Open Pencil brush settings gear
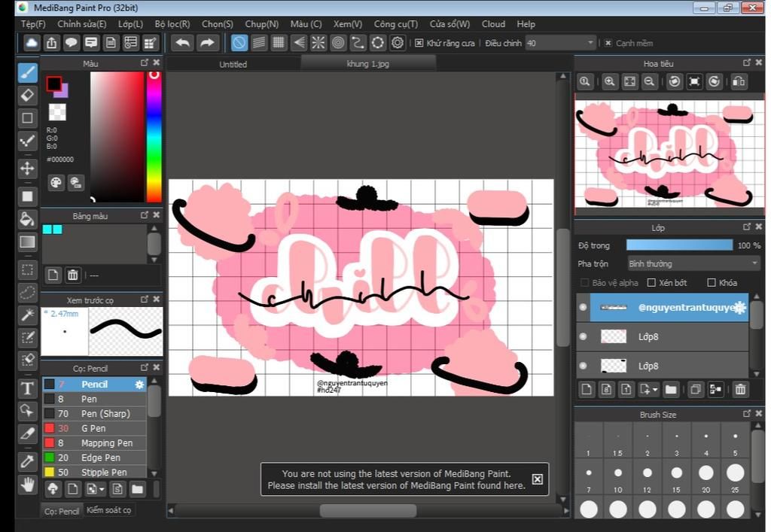This screenshot has width=771, height=532. click(x=139, y=385)
